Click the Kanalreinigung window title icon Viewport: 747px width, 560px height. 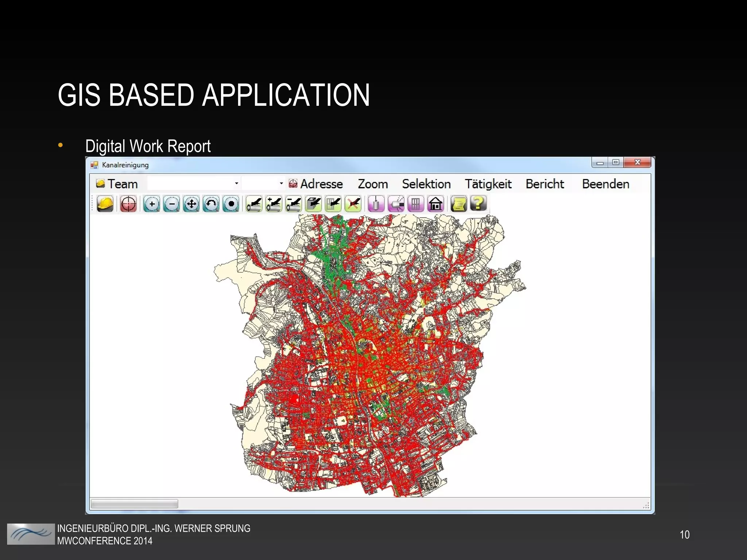point(94,165)
